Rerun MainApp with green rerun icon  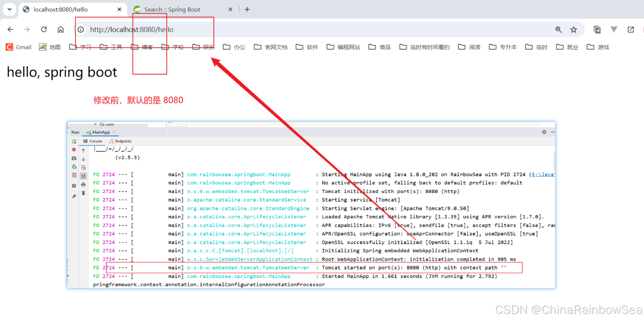(x=74, y=141)
